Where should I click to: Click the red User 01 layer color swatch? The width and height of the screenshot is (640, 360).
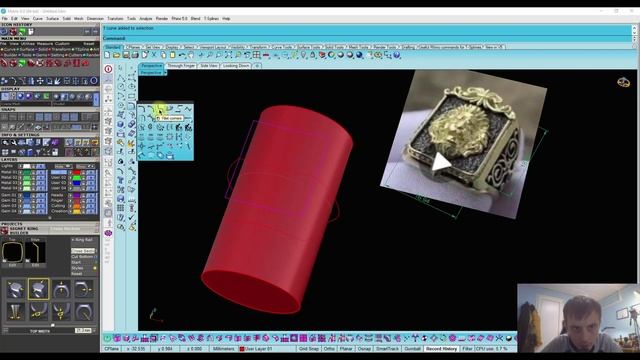click(x=76, y=172)
